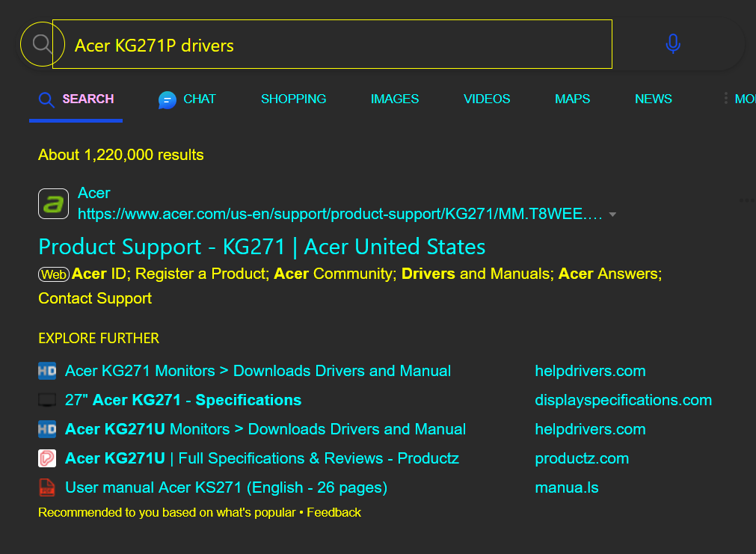Select the MAPS tab
756x554 pixels.
click(x=572, y=99)
